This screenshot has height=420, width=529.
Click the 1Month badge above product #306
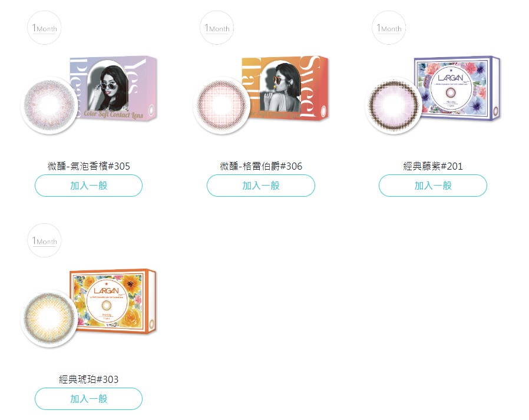tap(217, 28)
